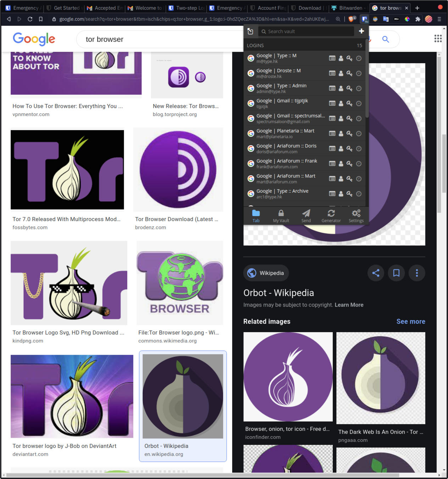Autofill the Google | Type :: M login
Viewport: 448px width, 479px height.
(286, 58)
